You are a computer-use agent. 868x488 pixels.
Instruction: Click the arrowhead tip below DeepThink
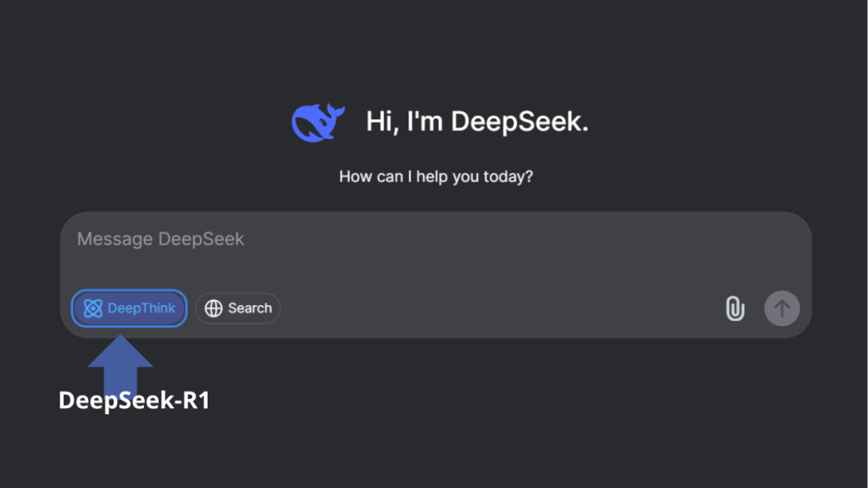(x=120, y=337)
